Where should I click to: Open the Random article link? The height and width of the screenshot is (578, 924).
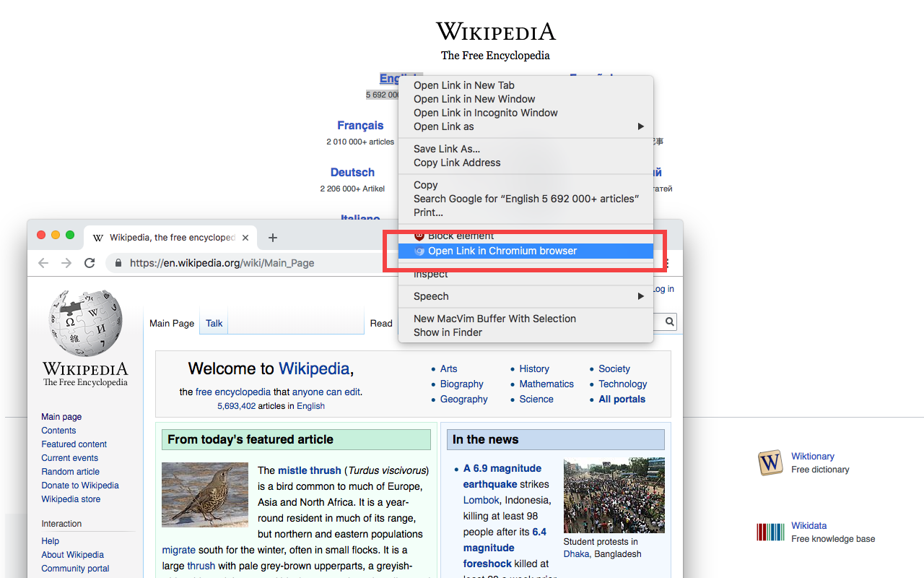click(70, 471)
